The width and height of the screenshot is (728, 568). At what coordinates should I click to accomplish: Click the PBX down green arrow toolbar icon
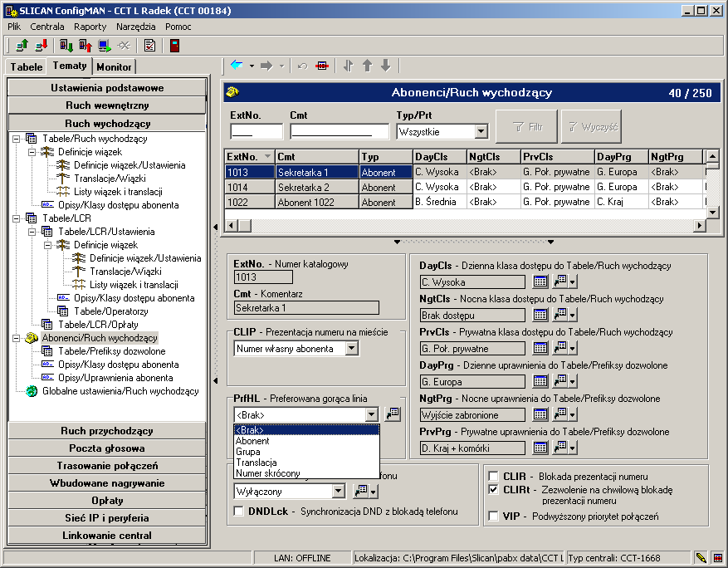pos(66,46)
